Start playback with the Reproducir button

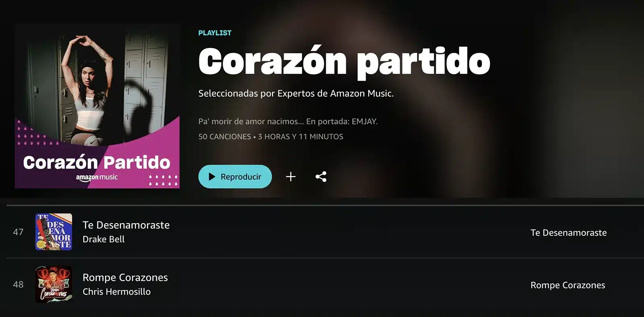(235, 176)
